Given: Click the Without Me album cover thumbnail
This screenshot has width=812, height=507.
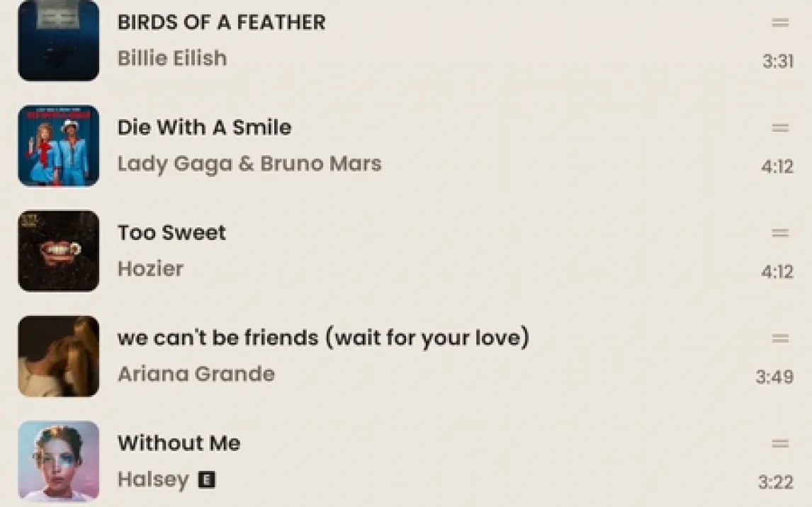Looking at the screenshot, I should click(x=59, y=462).
